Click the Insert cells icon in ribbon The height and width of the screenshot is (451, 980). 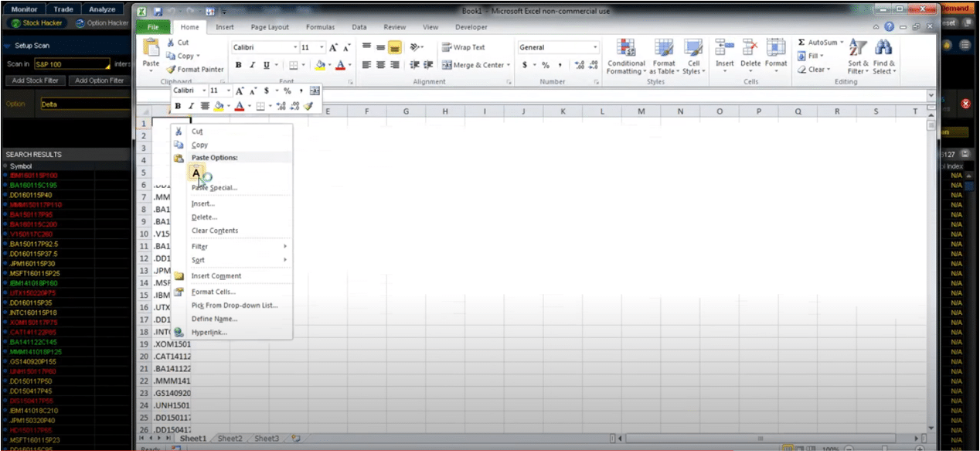[724, 48]
